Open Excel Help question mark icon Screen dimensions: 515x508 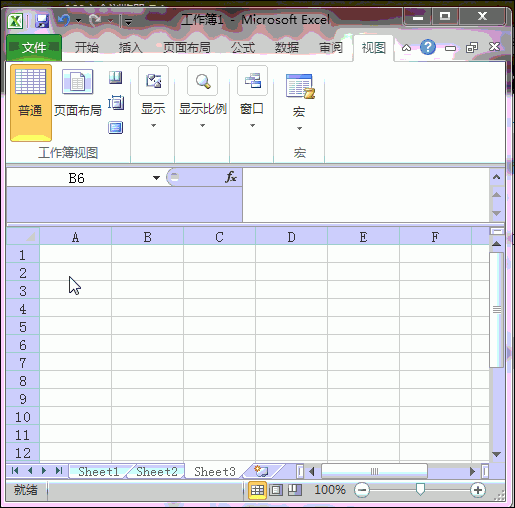tap(428, 47)
